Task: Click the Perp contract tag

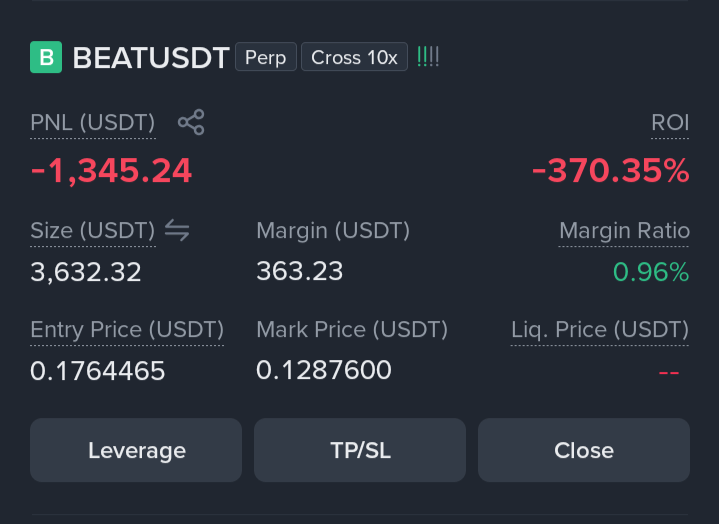Action: click(266, 57)
